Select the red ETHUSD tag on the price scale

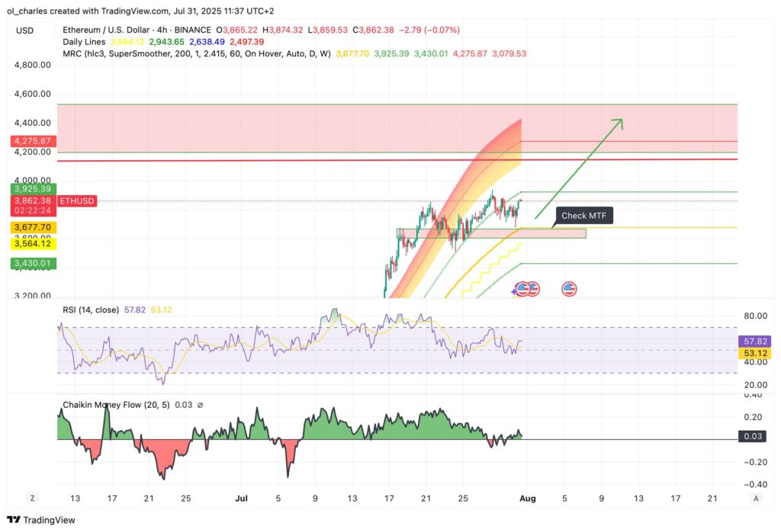point(76,201)
